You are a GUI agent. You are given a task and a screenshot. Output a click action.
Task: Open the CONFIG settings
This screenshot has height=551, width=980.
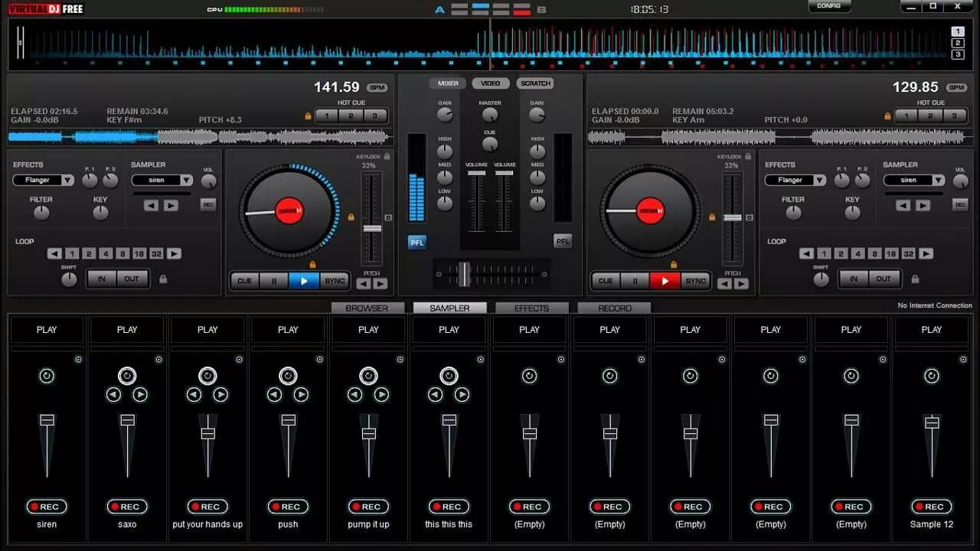pyautogui.click(x=829, y=6)
